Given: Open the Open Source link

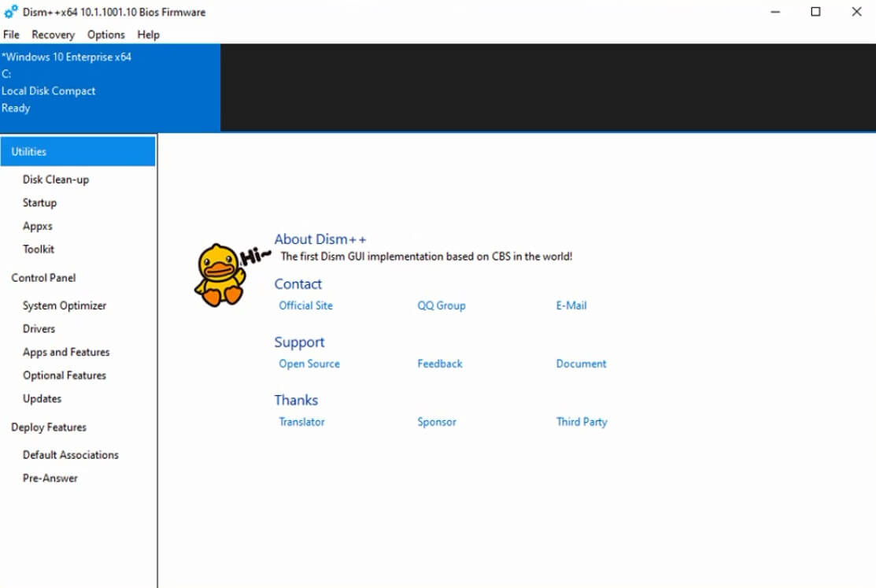Looking at the screenshot, I should pyautogui.click(x=309, y=364).
